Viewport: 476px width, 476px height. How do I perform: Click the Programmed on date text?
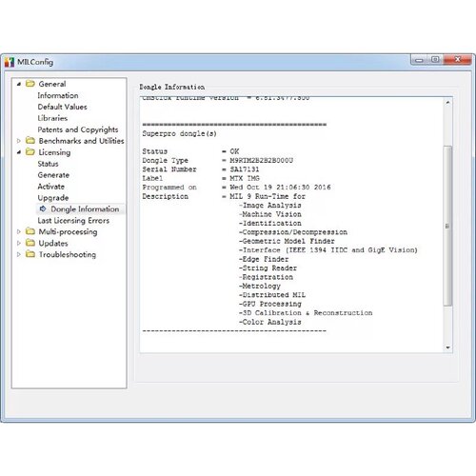pyautogui.click(x=280, y=187)
